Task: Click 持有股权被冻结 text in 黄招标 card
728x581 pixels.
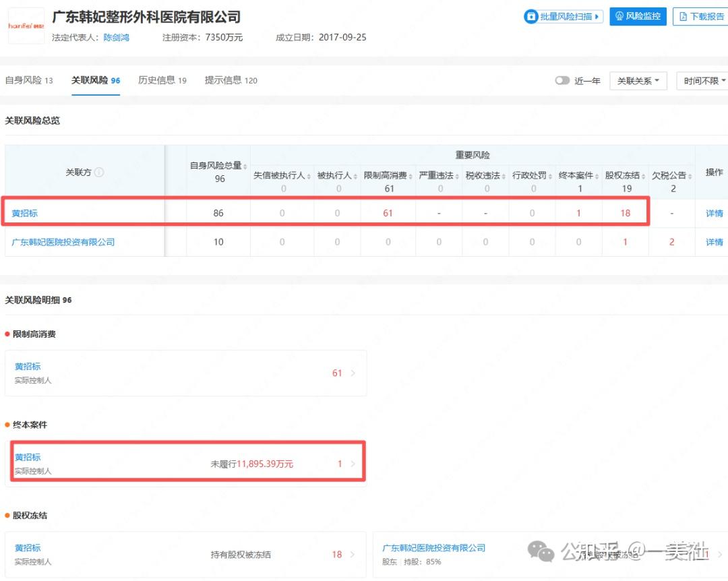Action: [241, 555]
